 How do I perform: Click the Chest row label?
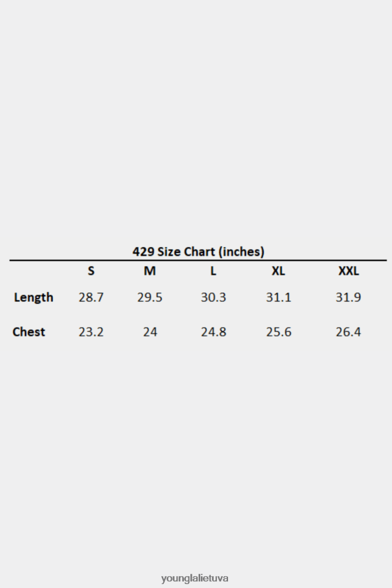pos(29,332)
